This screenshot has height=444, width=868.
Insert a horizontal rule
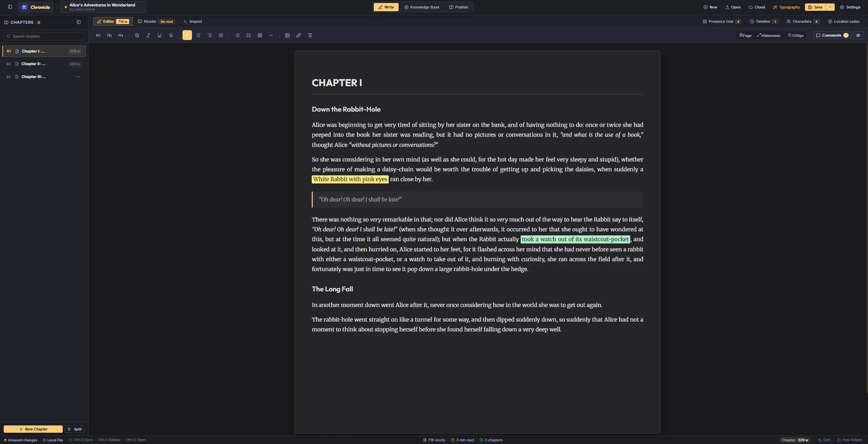[271, 35]
